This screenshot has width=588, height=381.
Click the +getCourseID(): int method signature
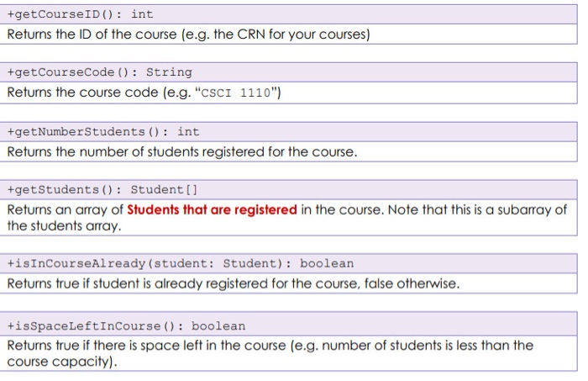tap(81, 14)
